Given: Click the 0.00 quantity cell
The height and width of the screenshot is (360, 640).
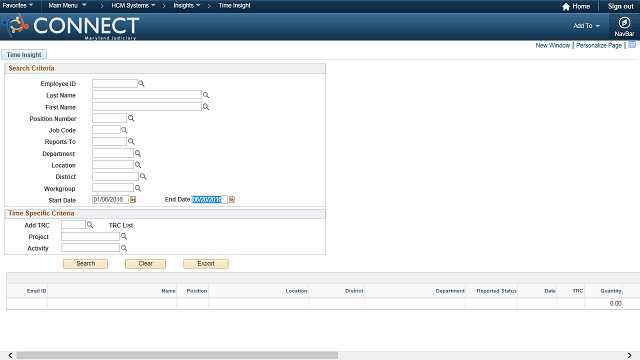Looking at the screenshot, I should coord(615,304).
